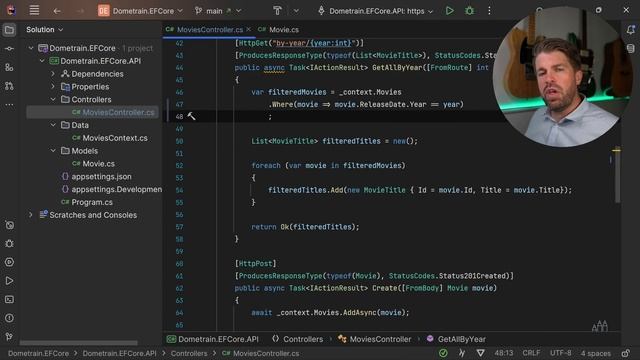The image size is (640, 360).
Task: Open the main hamburger menu
Action: 34,11
